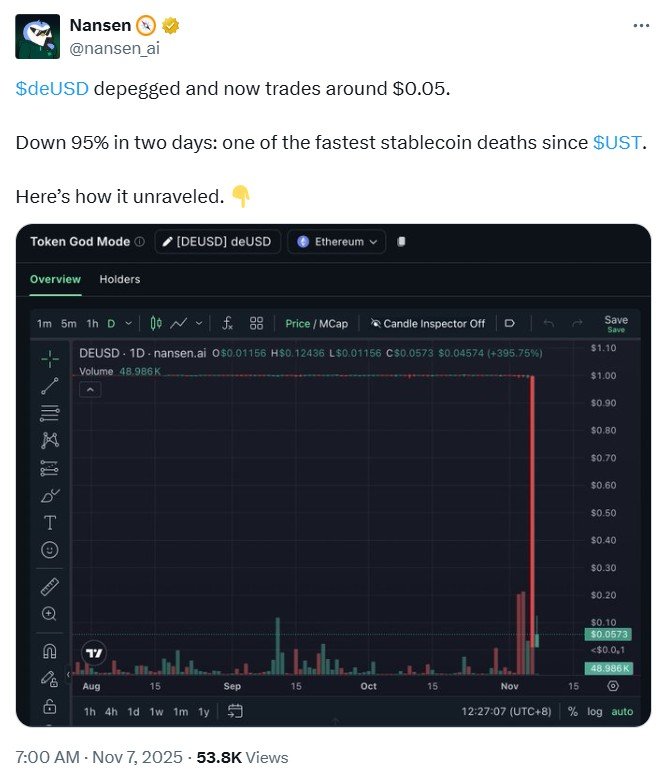
Task: Switch to the Overview tab
Action: (55, 279)
